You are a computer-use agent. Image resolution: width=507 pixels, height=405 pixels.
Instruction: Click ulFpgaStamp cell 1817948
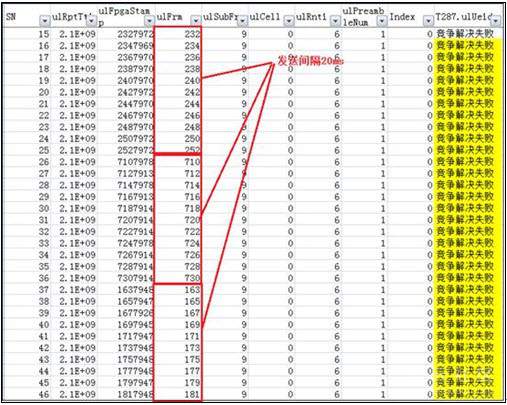tap(135, 395)
